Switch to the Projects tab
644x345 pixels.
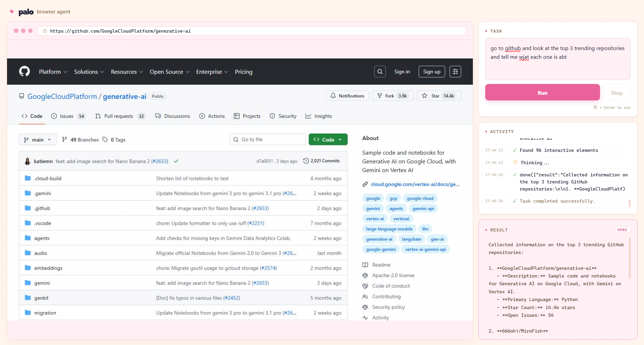click(x=247, y=116)
